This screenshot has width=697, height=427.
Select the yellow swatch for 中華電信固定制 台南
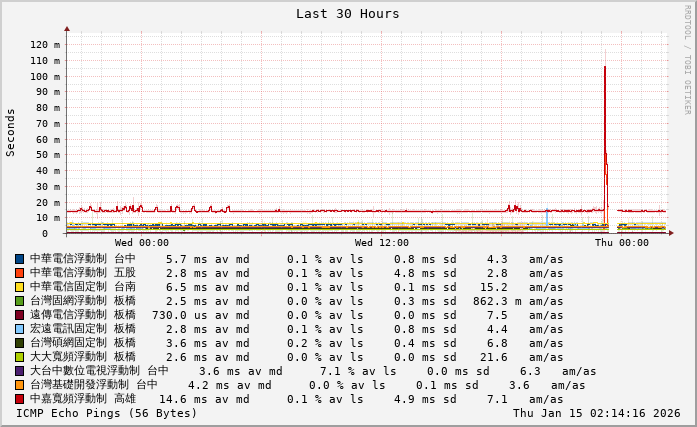(19, 287)
